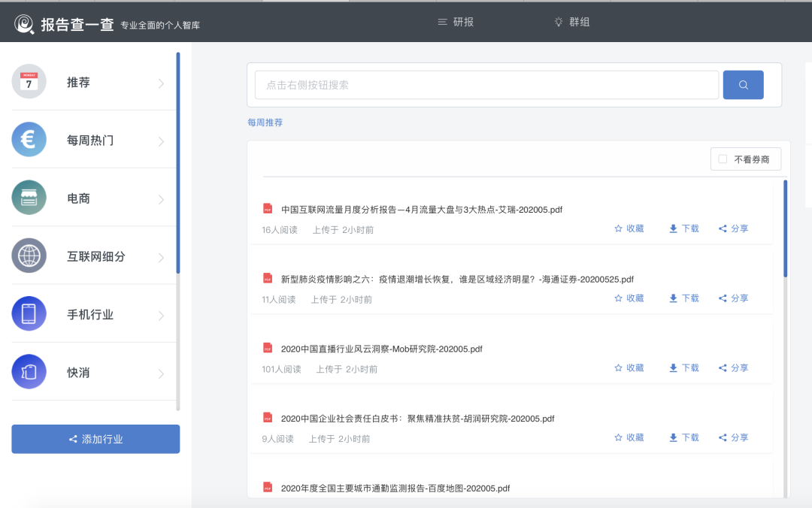Favorite the 海通证券 新型肺炎疫情 report
This screenshot has height=508, width=812.
coord(629,298)
